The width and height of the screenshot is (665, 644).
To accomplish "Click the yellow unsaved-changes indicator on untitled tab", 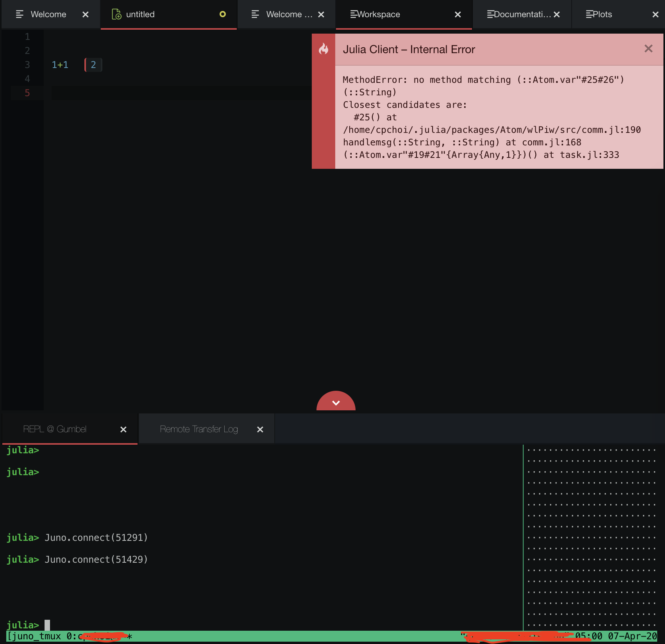I will coord(223,14).
